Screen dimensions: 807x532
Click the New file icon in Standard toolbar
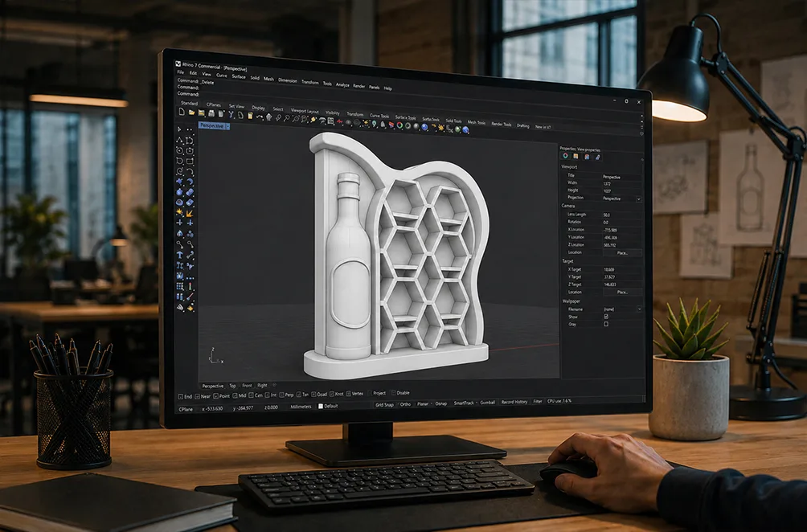pos(182,112)
